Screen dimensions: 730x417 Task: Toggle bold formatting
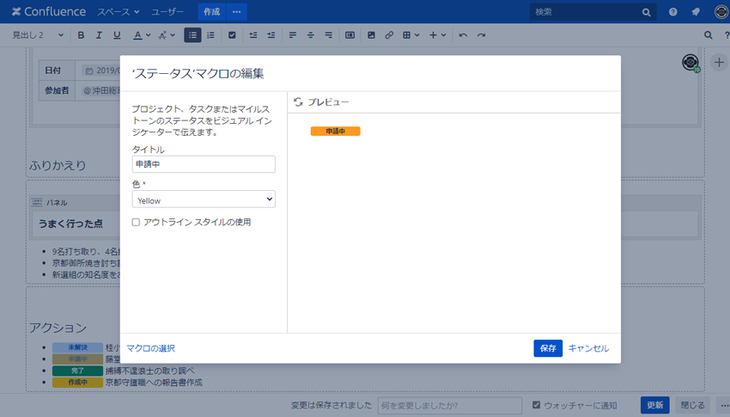(81, 35)
